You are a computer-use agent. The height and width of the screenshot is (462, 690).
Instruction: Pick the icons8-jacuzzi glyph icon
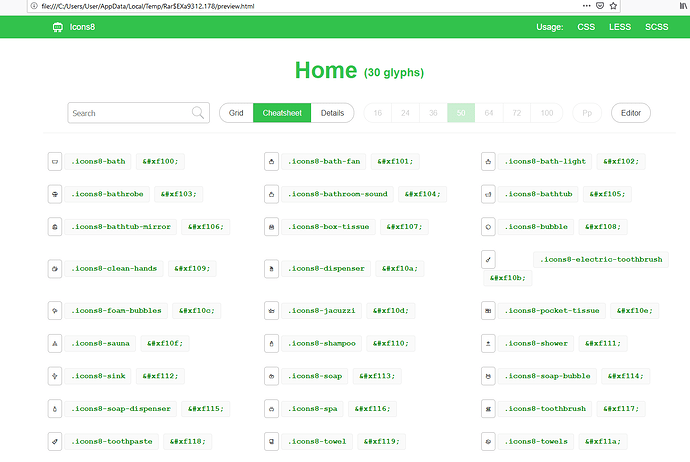coord(272,311)
